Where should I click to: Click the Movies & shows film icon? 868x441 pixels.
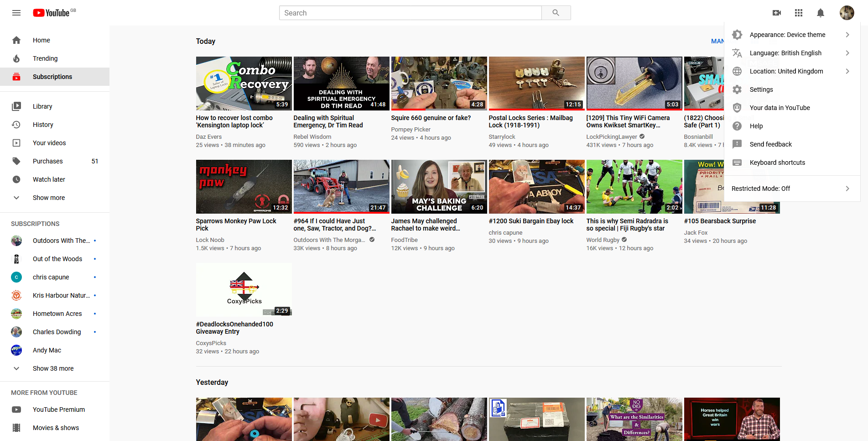pos(16,428)
